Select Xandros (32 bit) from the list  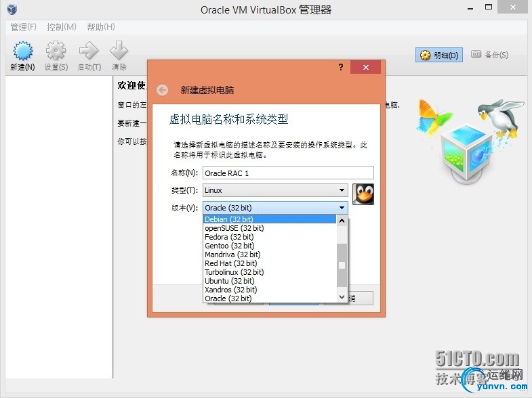[x=270, y=290]
